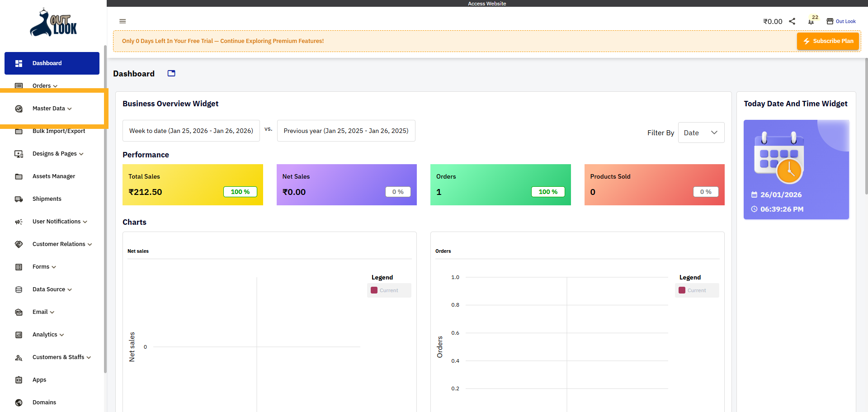868x412 pixels.
Task: Select the Week to date comparison field
Action: click(x=191, y=131)
